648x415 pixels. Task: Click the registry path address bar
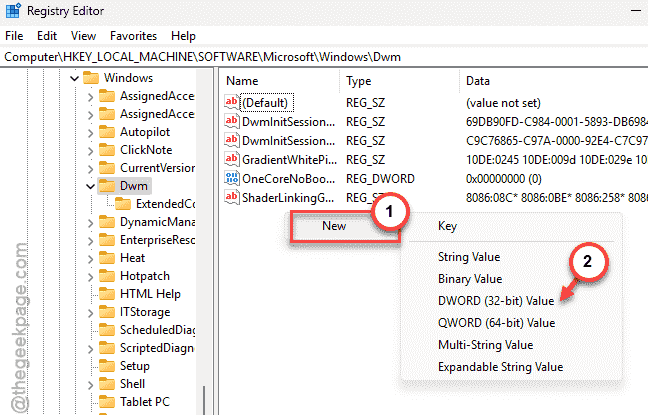324,57
